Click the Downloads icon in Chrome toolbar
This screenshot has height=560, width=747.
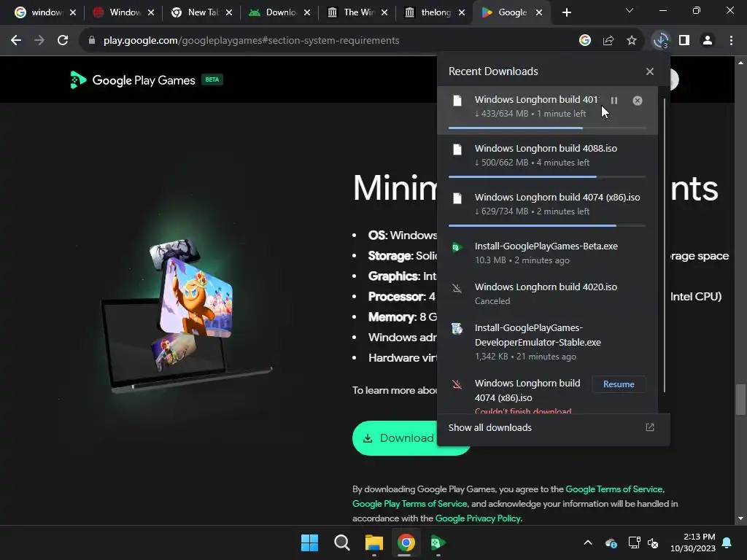pyautogui.click(x=661, y=41)
